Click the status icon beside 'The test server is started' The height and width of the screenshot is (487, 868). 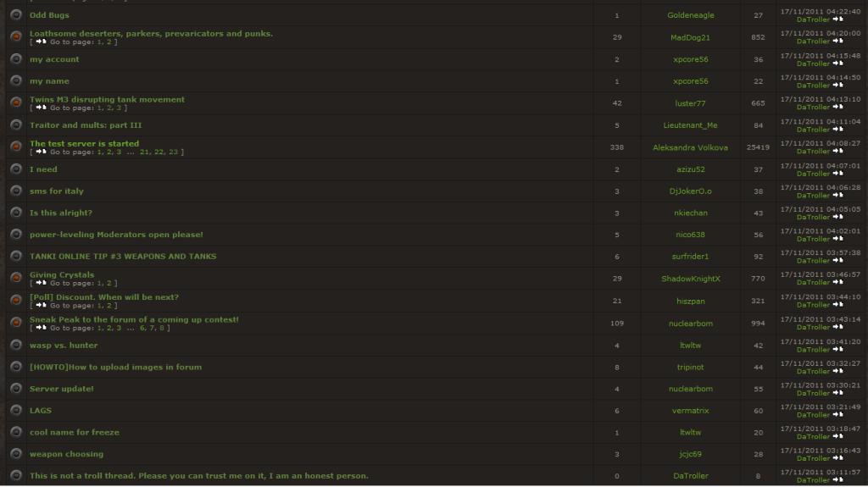15,147
